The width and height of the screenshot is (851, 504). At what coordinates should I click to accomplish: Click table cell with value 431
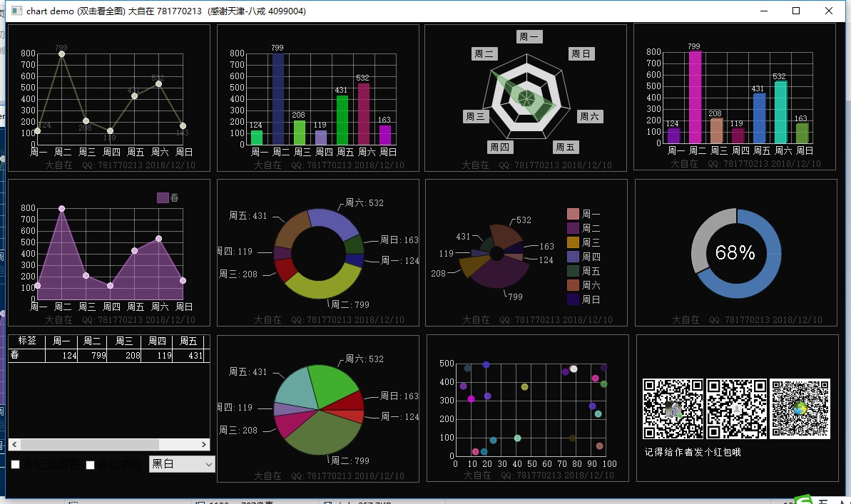click(x=188, y=355)
